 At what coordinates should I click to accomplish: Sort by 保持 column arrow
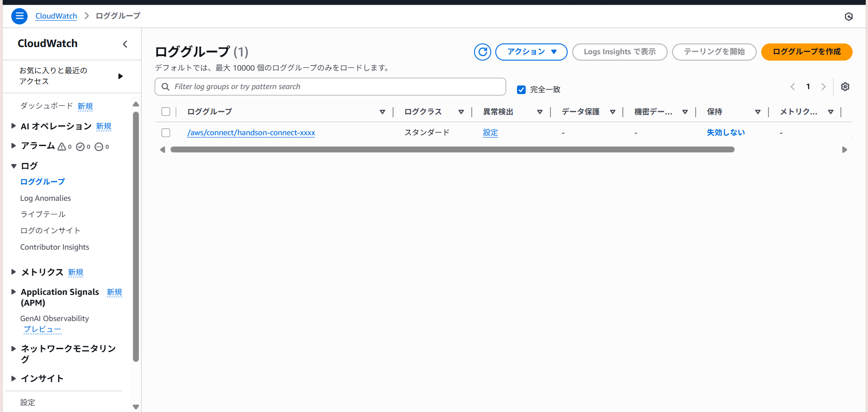pyautogui.click(x=758, y=112)
